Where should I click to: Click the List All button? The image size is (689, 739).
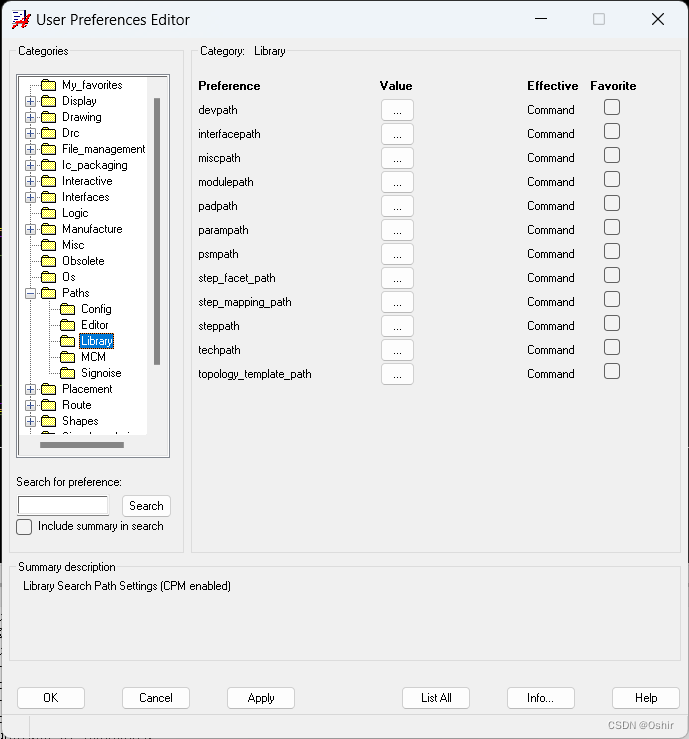(436, 698)
